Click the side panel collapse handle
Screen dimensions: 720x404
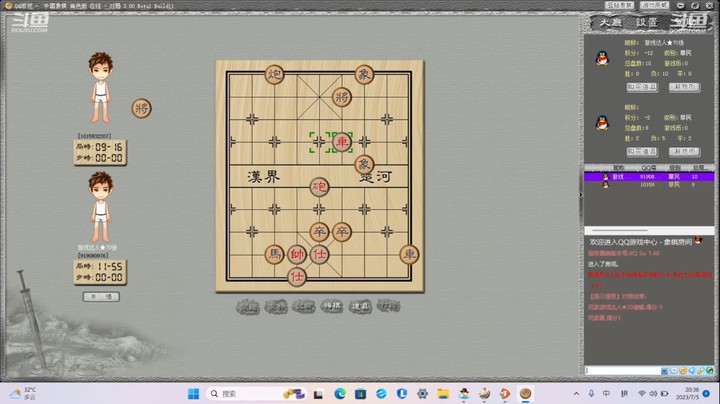click(581, 195)
